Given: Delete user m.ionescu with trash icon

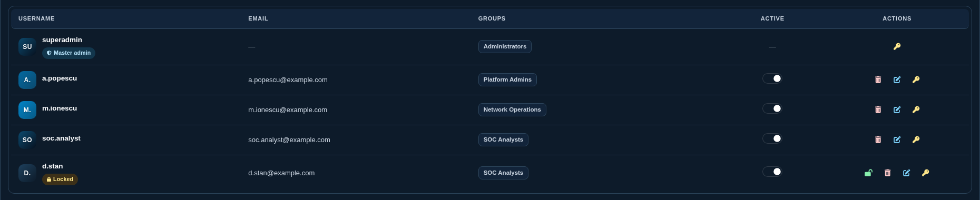Looking at the screenshot, I should 878,109.
